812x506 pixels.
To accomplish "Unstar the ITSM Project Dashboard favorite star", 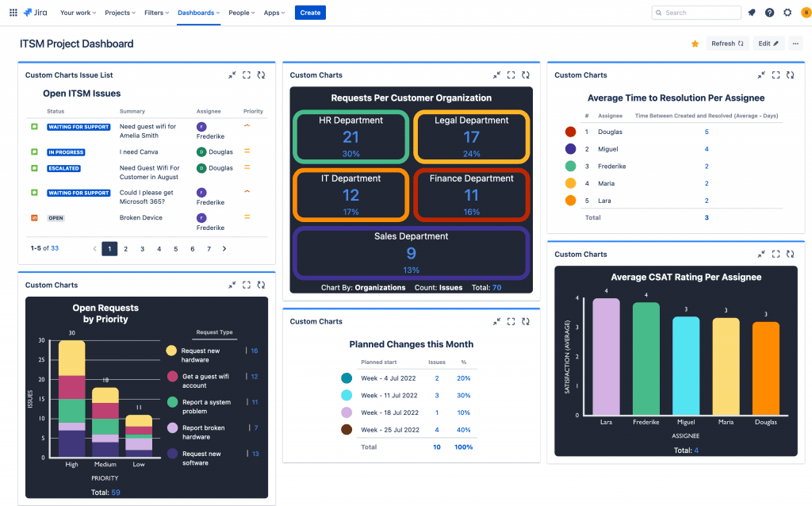I will pyautogui.click(x=695, y=44).
